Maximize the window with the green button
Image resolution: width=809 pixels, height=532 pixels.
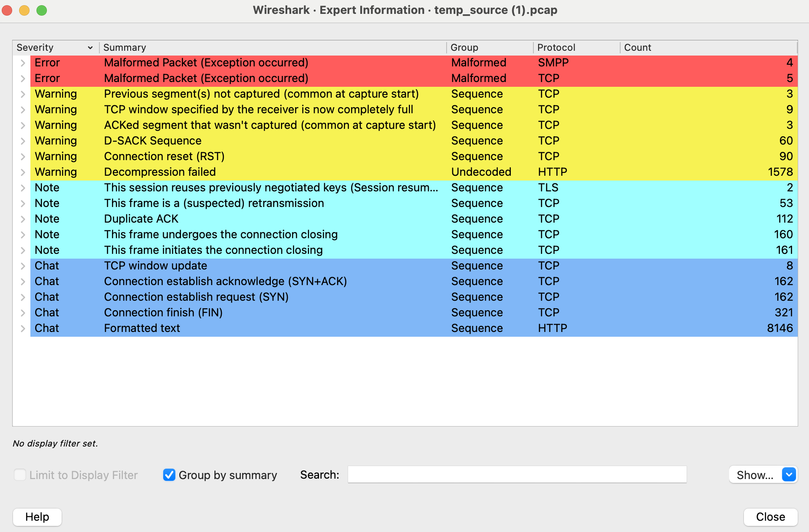click(x=42, y=10)
